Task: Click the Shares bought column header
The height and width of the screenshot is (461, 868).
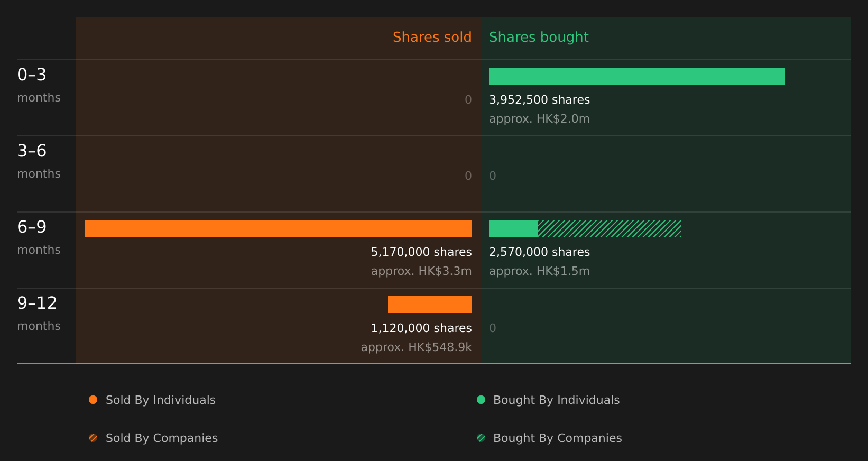Action: [539, 37]
